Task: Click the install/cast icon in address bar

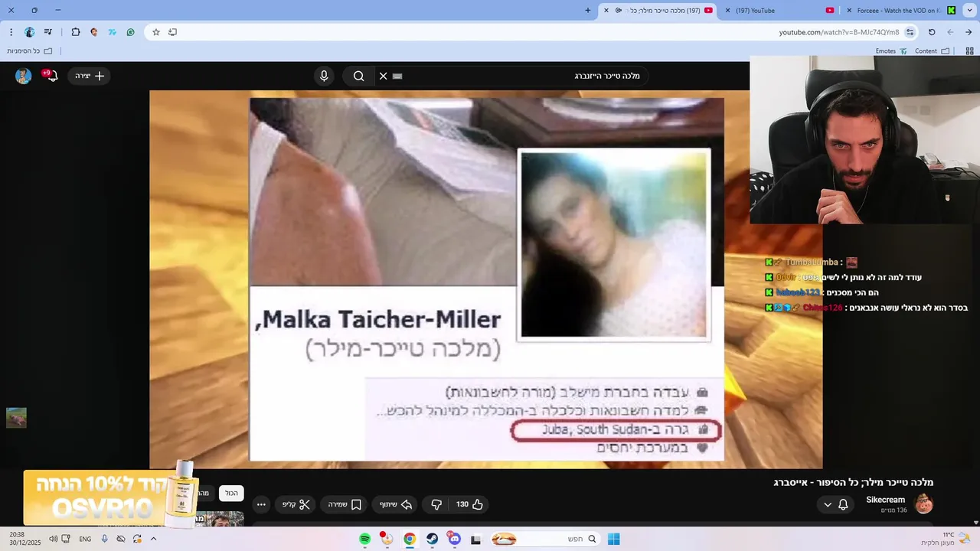Action: coord(173,32)
